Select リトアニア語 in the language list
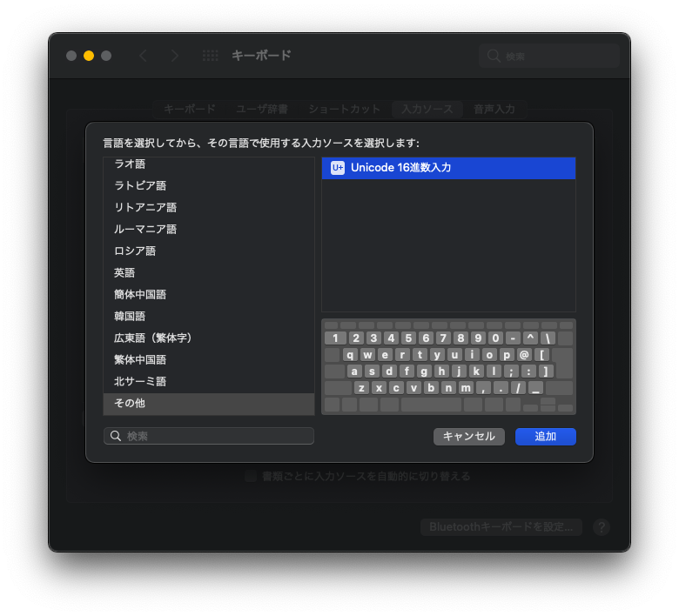This screenshot has height=616, width=679. coord(209,207)
